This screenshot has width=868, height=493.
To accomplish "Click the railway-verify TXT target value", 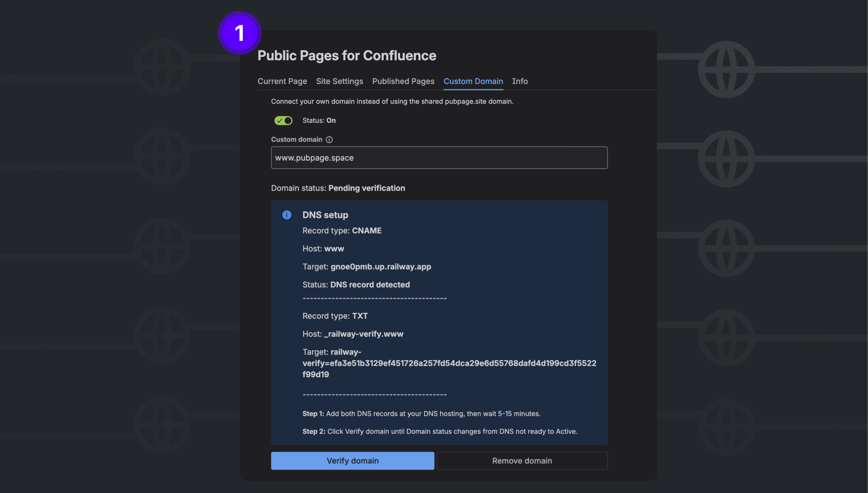I will pyautogui.click(x=449, y=363).
